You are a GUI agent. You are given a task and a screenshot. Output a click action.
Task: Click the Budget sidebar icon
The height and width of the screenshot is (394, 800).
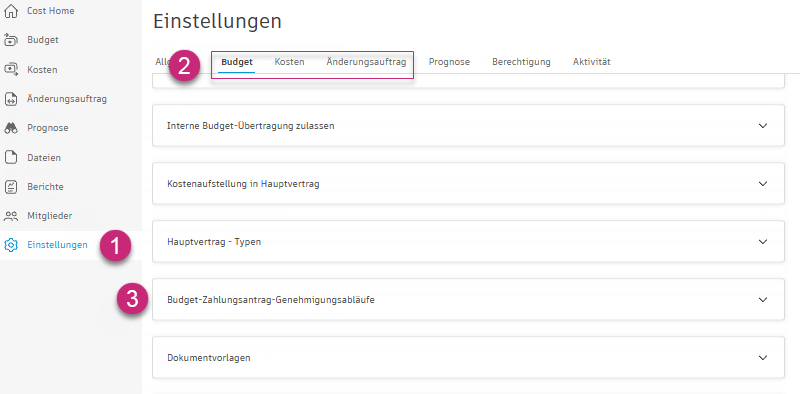11,40
